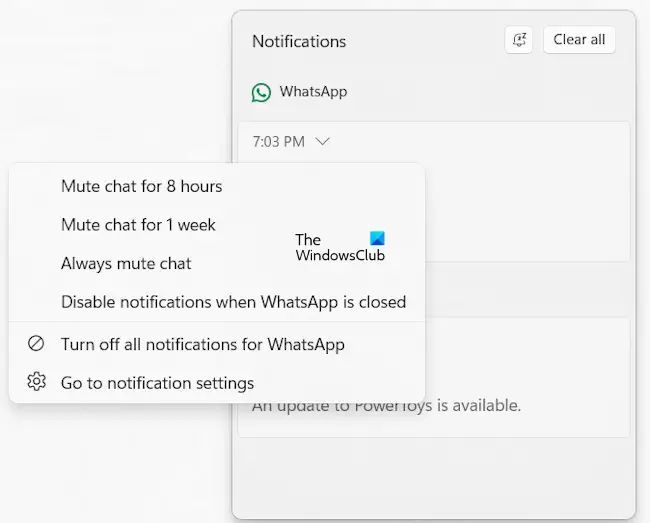
Task: Turn off all notifications for WhatsApp
Action: pos(217,344)
